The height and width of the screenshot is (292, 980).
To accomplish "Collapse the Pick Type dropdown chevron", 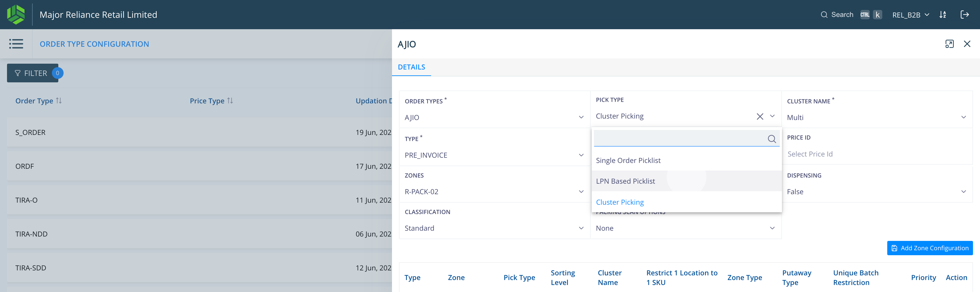I will [772, 116].
